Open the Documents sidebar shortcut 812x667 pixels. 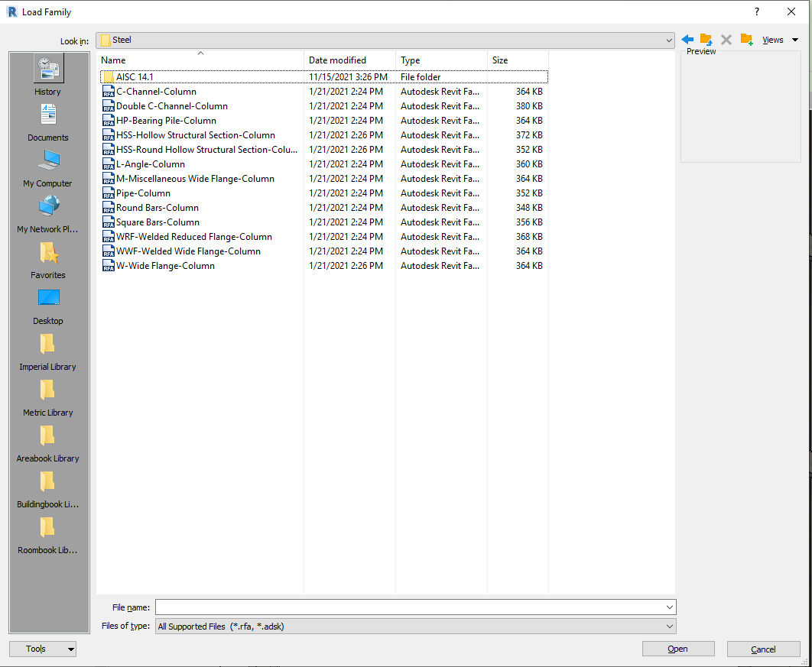(x=47, y=118)
